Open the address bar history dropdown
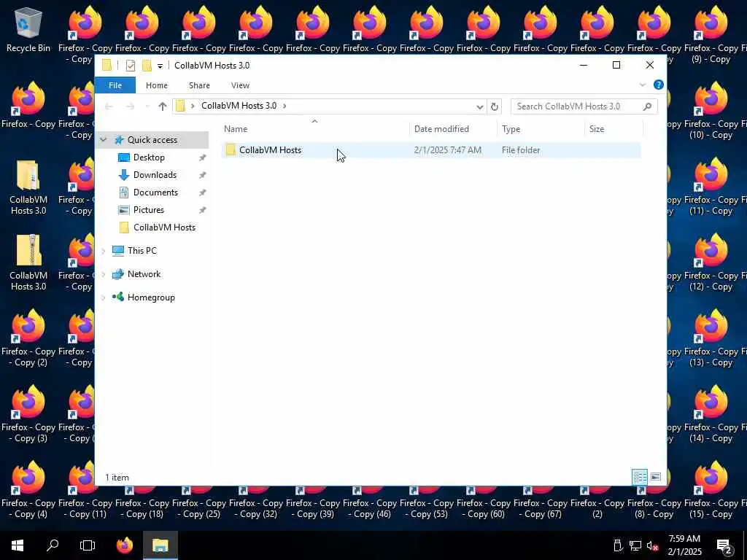Viewport: 747px width, 560px height. pyautogui.click(x=480, y=106)
